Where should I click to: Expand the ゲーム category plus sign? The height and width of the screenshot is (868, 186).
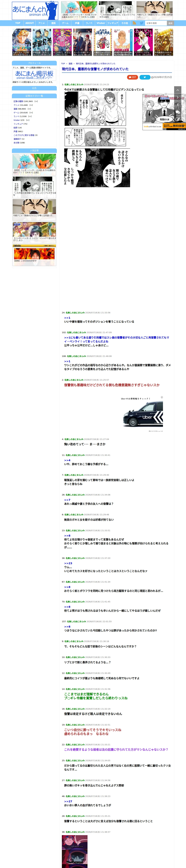[x=31, y=113]
